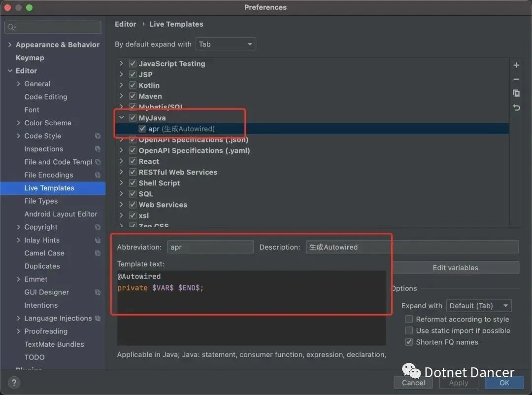Click the project-level icon beside Code Style

(98, 136)
